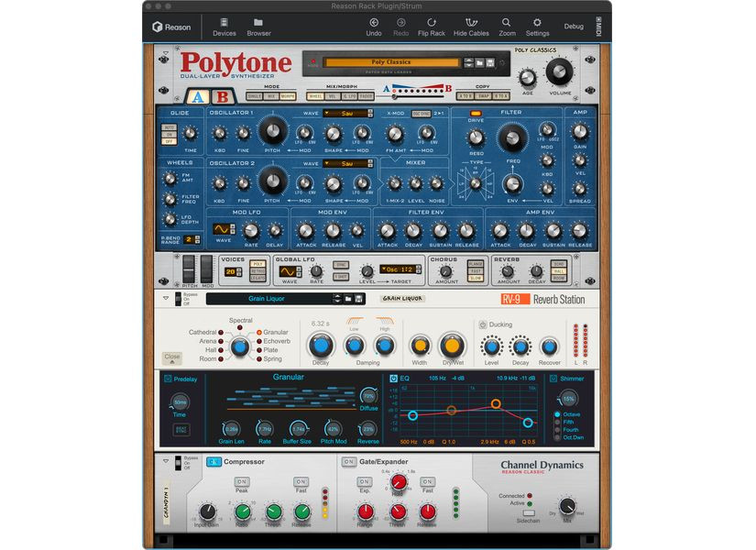756x550 pixels.
Task: Toggle the Ducking power icon
Action: pos(483,324)
